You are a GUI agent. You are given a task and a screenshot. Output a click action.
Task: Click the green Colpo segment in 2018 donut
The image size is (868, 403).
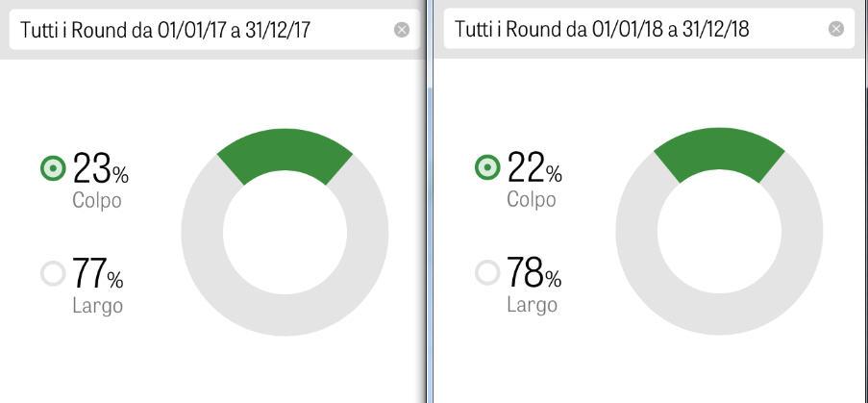719,149
